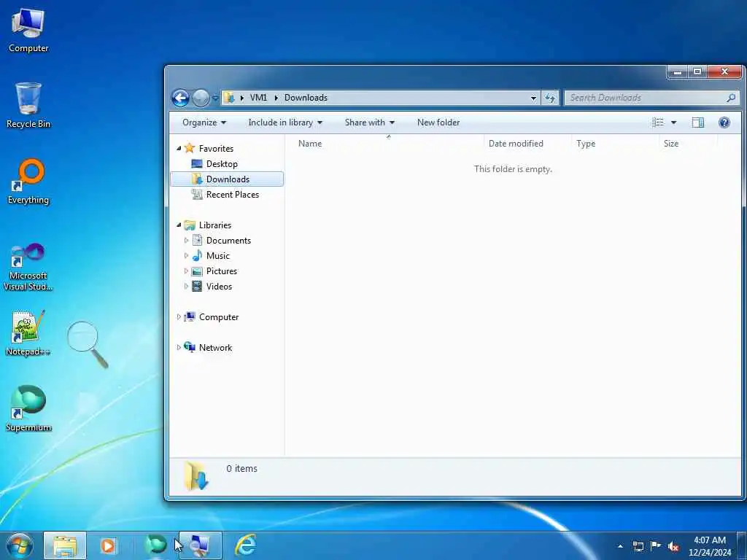The width and height of the screenshot is (747, 560).
Task: Select the Everything search shortcut
Action: (x=28, y=182)
